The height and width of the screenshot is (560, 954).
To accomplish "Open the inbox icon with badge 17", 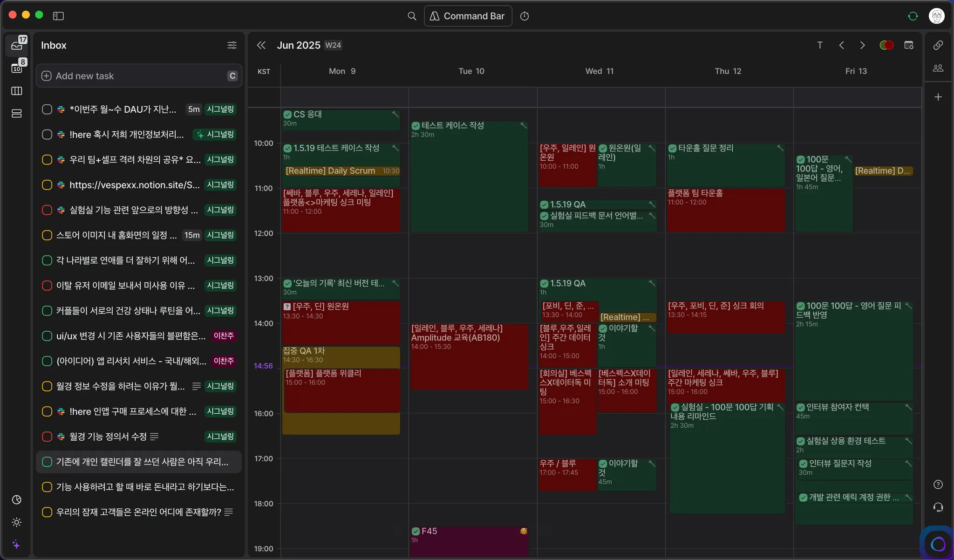I will 17,45.
